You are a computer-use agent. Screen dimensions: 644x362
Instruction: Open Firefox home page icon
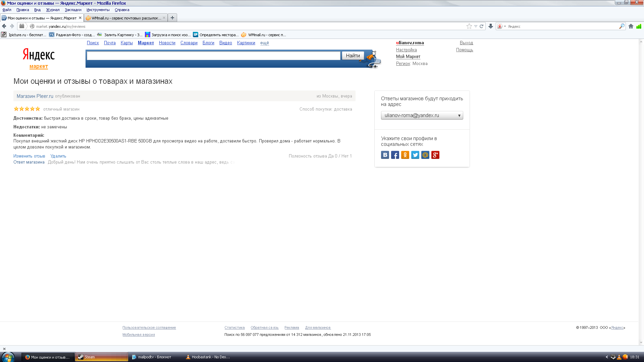tap(631, 26)
